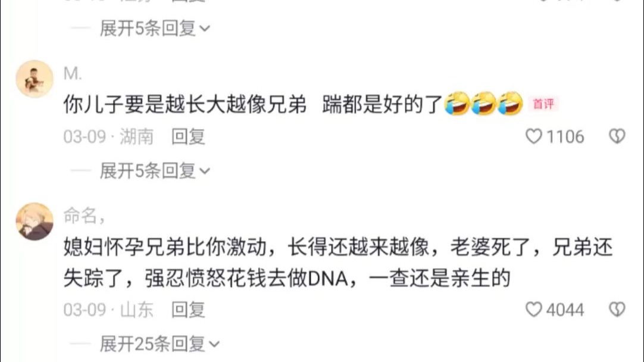Dislike the comment by M.

pyautogui.click(x=617, y=136)
